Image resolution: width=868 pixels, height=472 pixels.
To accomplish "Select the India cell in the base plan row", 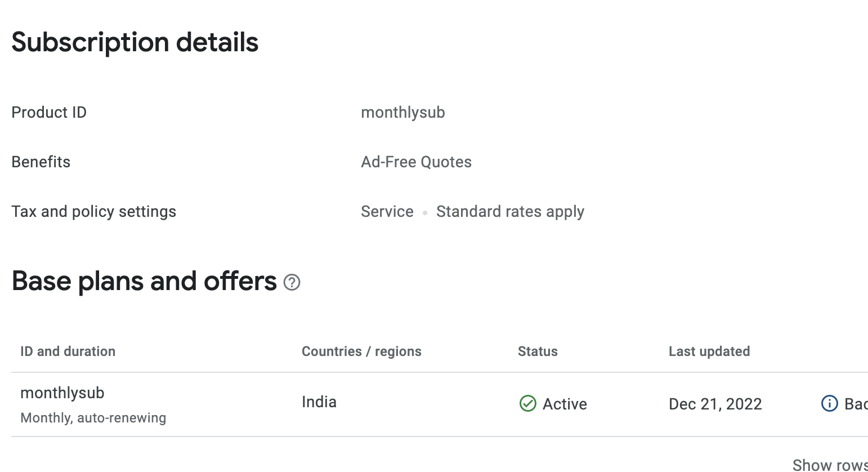I will 319,402.
